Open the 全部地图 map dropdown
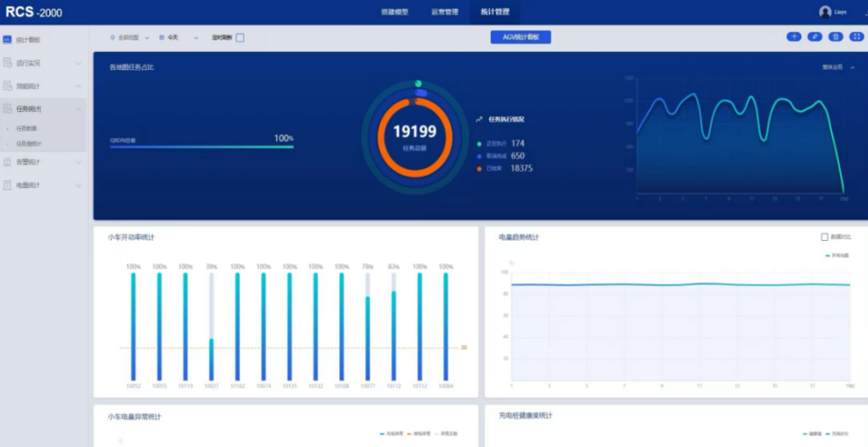868x447 pixels. tap(129, 38)
